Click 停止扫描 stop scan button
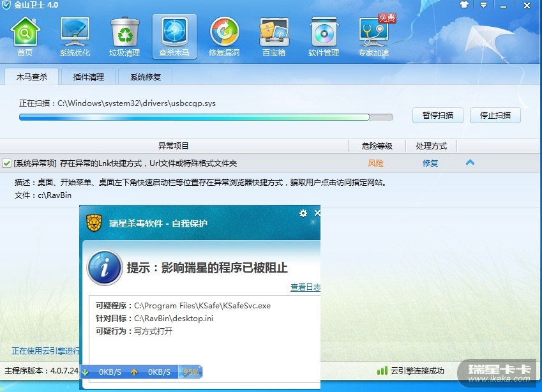The height and width of the screenshot is (392, 542). click(x=495, y=115)
